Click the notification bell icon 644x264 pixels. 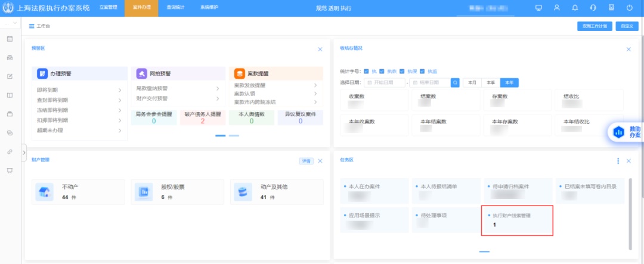point(575,8)
